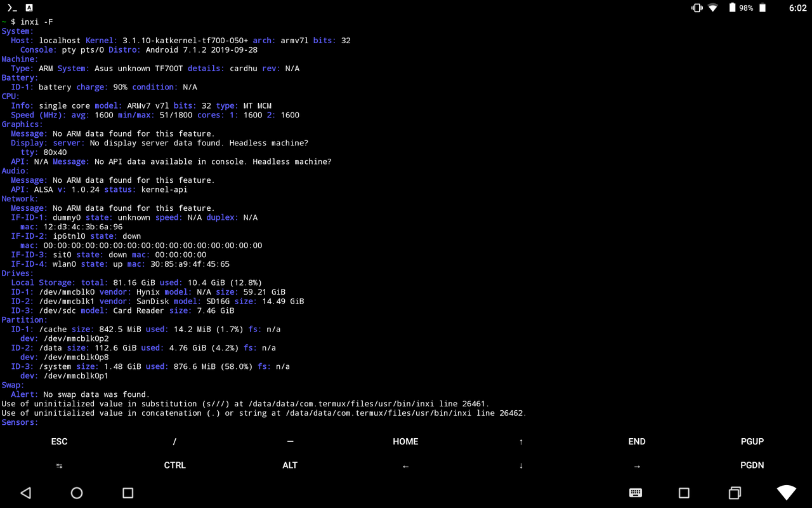Click the 'Battery:' heading
Image resolution: width=812 pixels, height=508 pixels.
coord(20,77)
